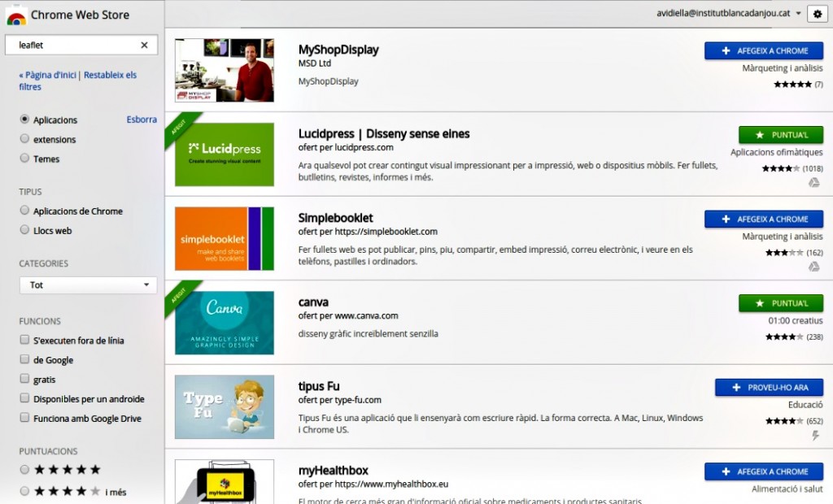The height and width of the screenshot is (504, 833).
Task: Click the star rating of Lucidpress
Action: pos(780,169)
